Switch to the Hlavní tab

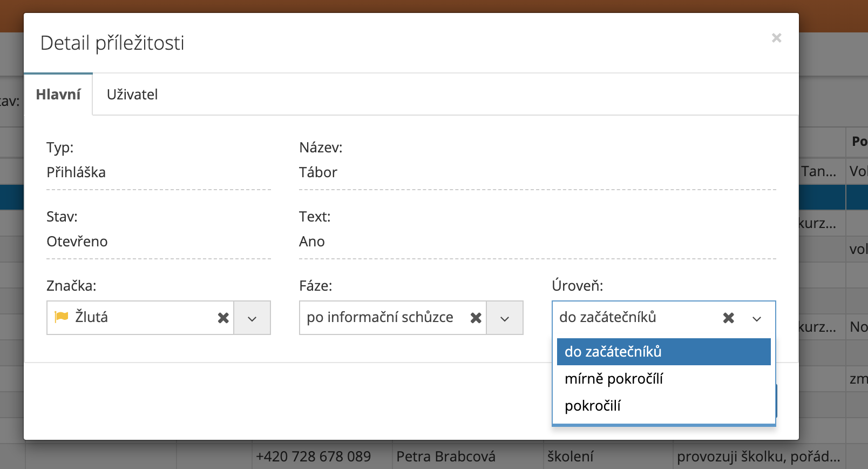pyautogui.click(x=58, y=95)
